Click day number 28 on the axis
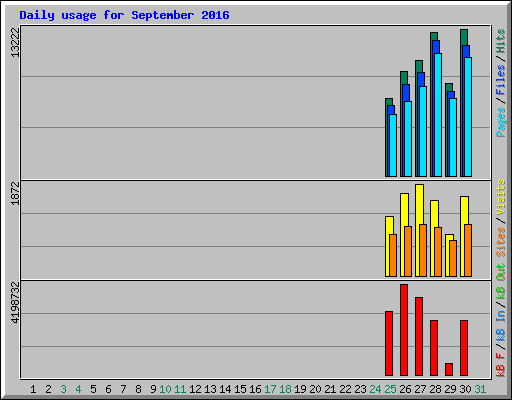512x400 pixels. pyautogui.click(x=435, y=389)
